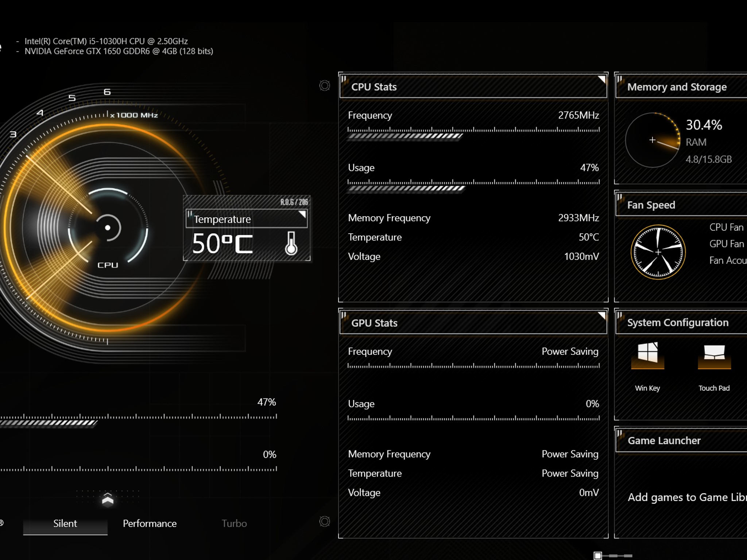
Task: Click the 'GPU Fan' label
Action: [727, 244]
